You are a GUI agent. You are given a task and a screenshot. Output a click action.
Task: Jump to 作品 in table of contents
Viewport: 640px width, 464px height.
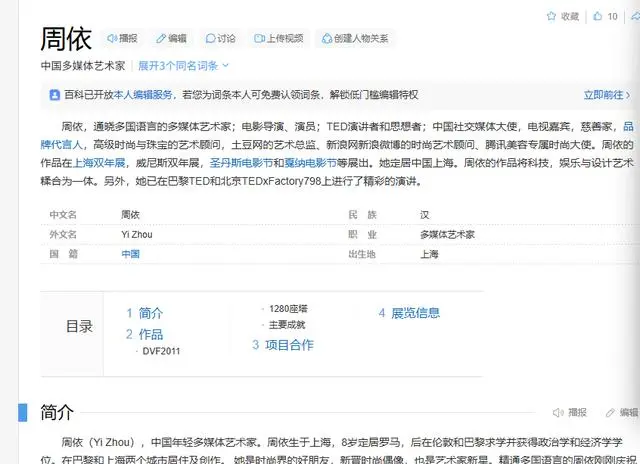[x=151, y=334]
